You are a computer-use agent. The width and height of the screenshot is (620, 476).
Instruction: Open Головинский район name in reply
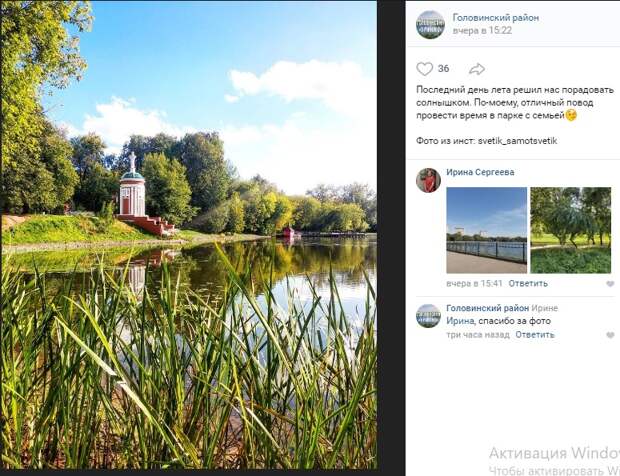488,308
